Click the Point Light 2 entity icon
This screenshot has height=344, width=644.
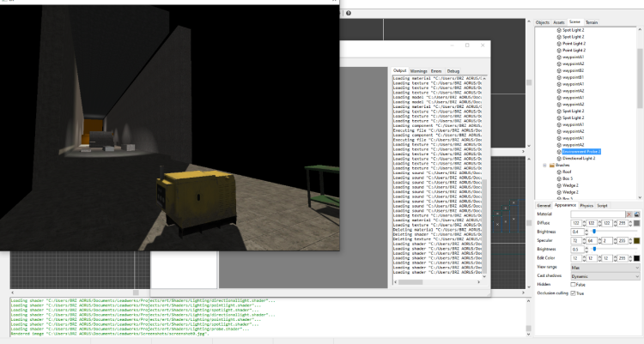[558, 44]
